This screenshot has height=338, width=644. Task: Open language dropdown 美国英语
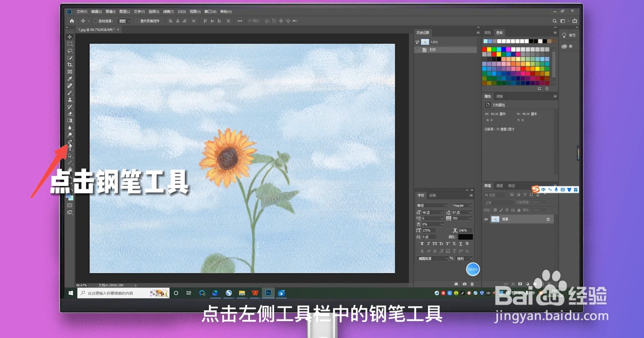point(432,259)
